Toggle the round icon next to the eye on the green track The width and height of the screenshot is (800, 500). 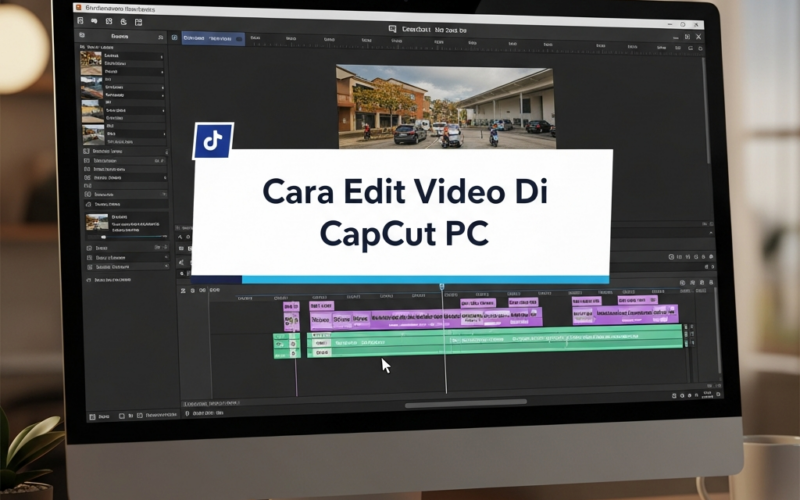tap(293, 344)
